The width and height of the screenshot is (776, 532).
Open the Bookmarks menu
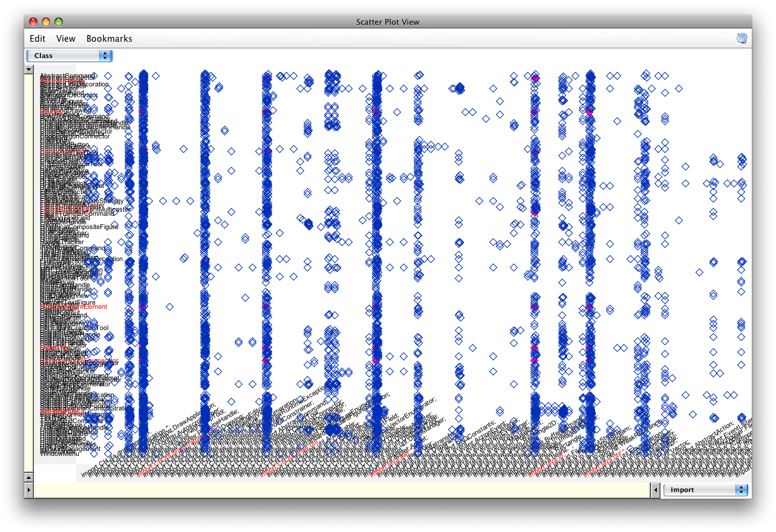(109, 39)
